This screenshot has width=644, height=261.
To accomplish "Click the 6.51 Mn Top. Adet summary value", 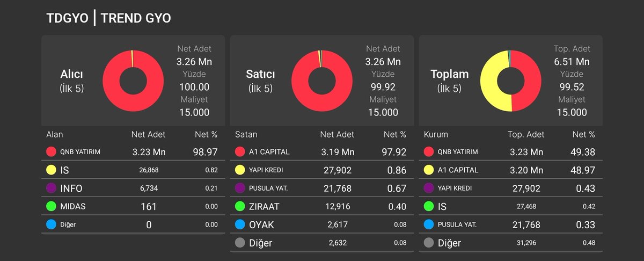I will pos(572,62).
